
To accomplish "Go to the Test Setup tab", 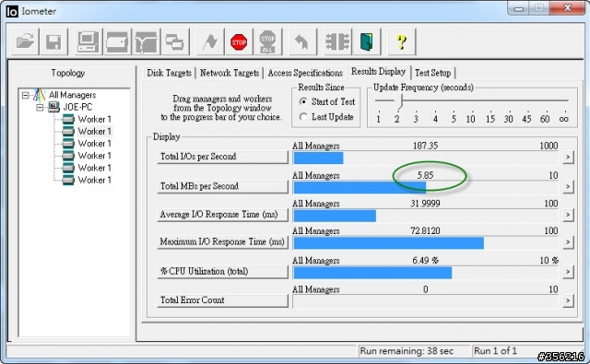I will [x=432, y=73].
